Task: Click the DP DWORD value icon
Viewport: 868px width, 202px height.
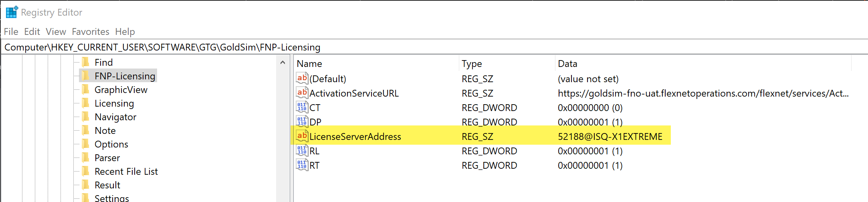Action: coord(302,121)
